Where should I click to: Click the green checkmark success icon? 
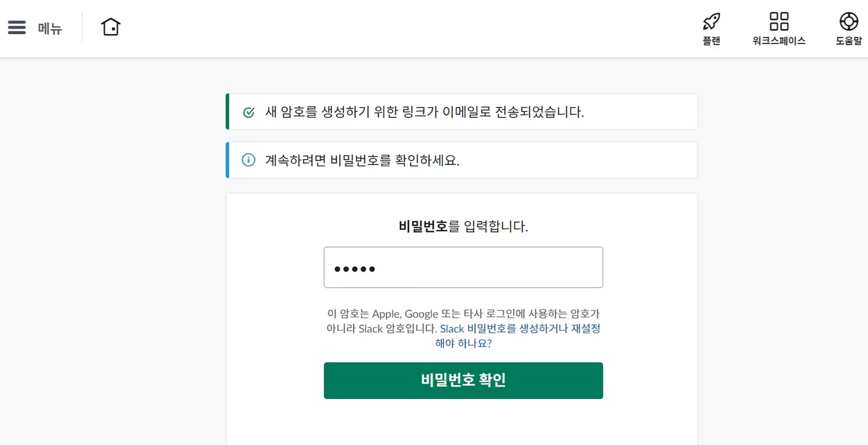pos(249,112)
